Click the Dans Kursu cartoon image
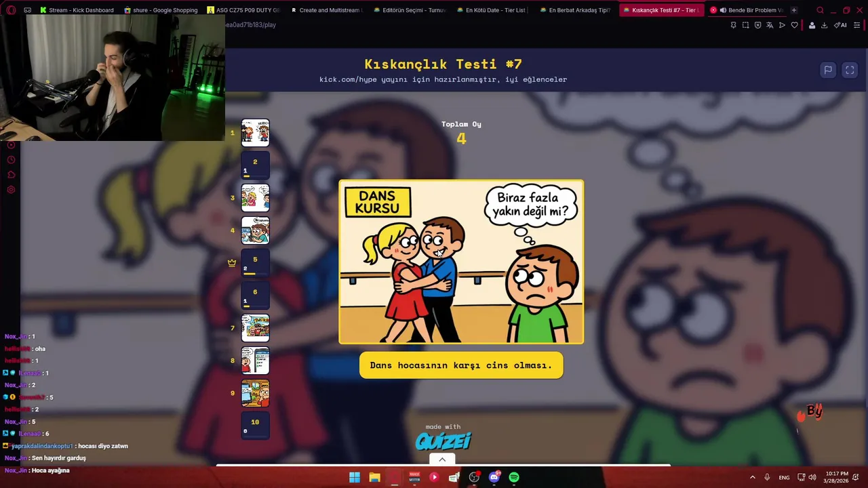The width and height of the screenshot is (868, 488). coord(461,262)
